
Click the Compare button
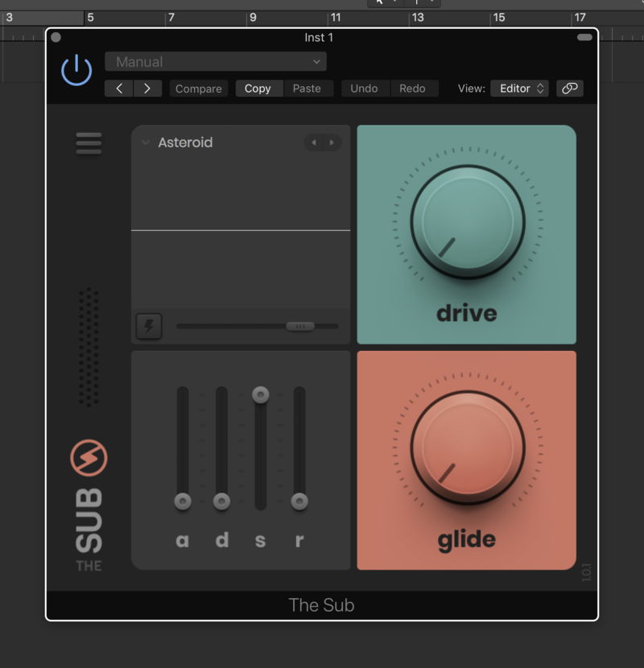click(x=199, y=89)
